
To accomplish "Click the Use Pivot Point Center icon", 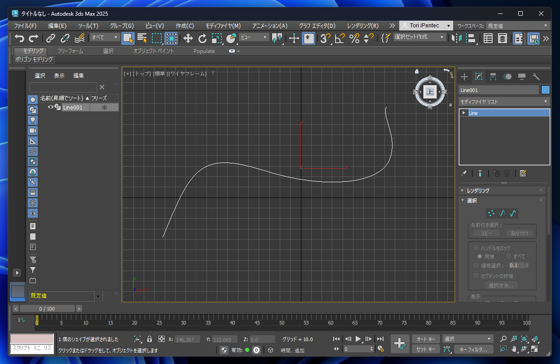I will (x=277, y=38).
